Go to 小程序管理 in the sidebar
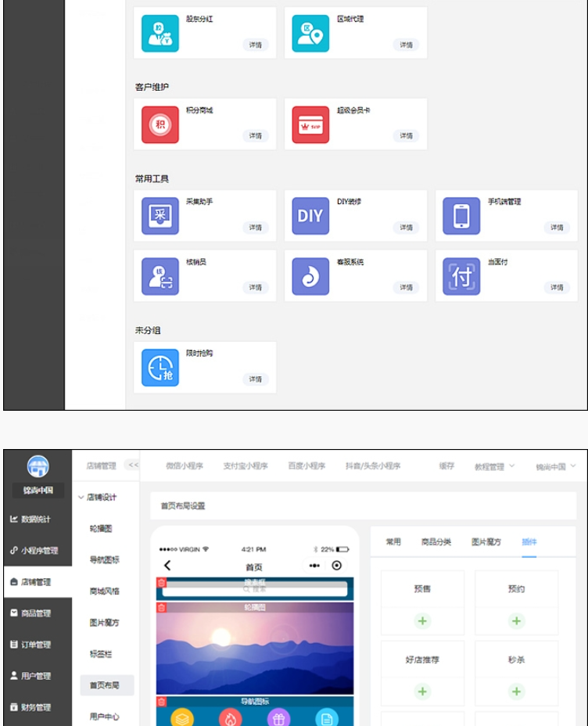Viewport: 588px width, 726px height. (38, 551)
